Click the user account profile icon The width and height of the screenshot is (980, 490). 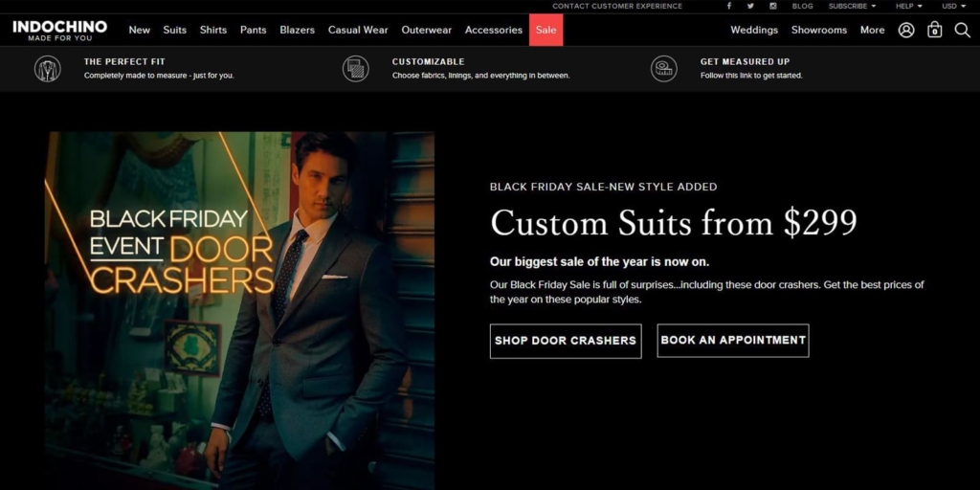(x=906, y=30)
